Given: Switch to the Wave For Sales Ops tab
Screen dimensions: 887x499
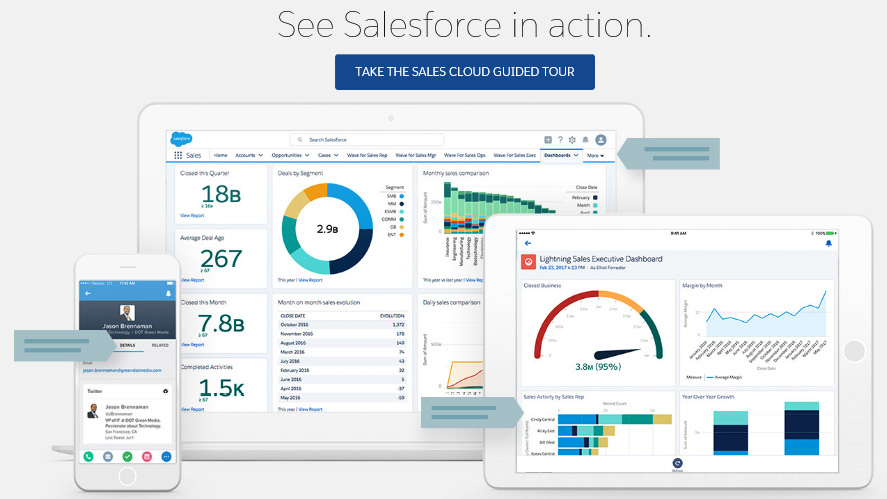Looking at the screenshot, I should [x=464, y=155].
